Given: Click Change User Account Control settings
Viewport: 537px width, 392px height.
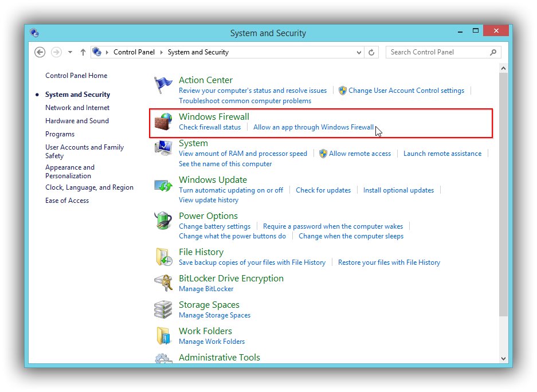Looking at the screenshot, I should coord(406,91).
